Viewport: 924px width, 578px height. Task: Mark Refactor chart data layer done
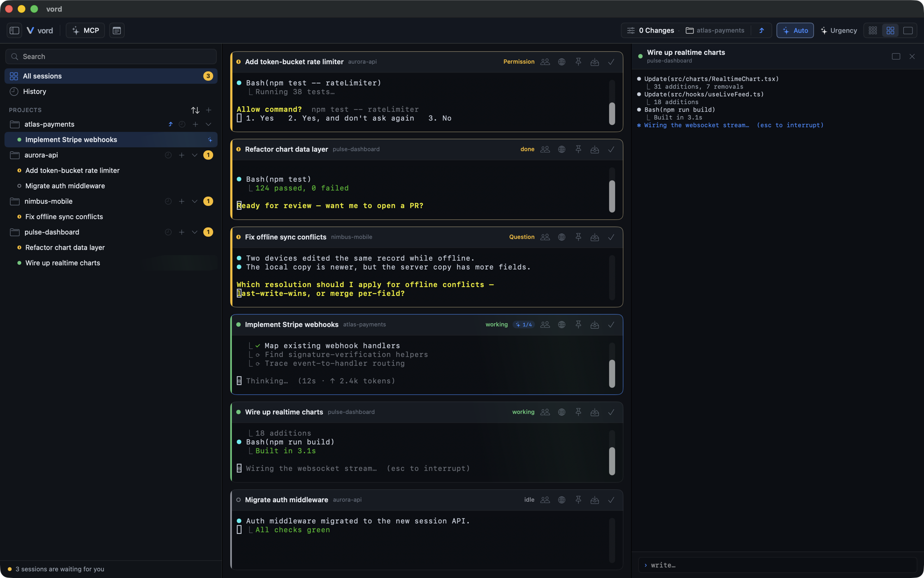[611, 149]
